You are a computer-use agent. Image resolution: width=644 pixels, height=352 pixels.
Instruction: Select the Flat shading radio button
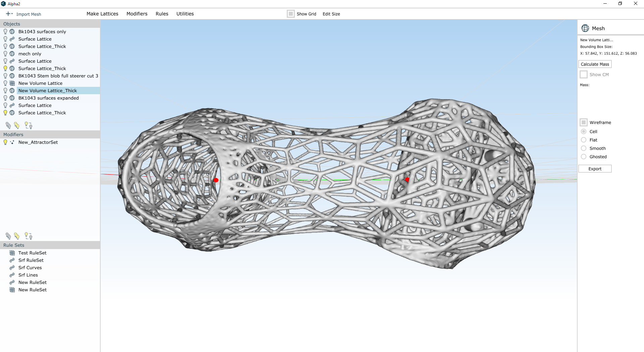(x=584, y=140)
